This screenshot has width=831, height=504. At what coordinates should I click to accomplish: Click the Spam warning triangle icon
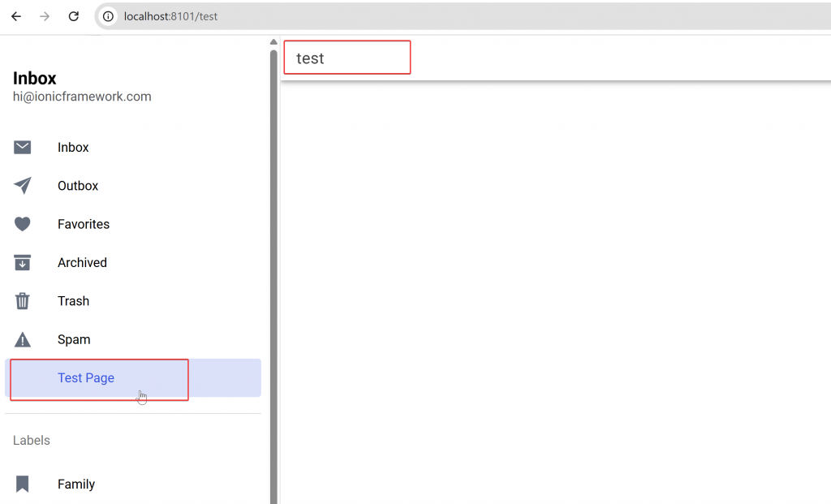coord(23,340)
